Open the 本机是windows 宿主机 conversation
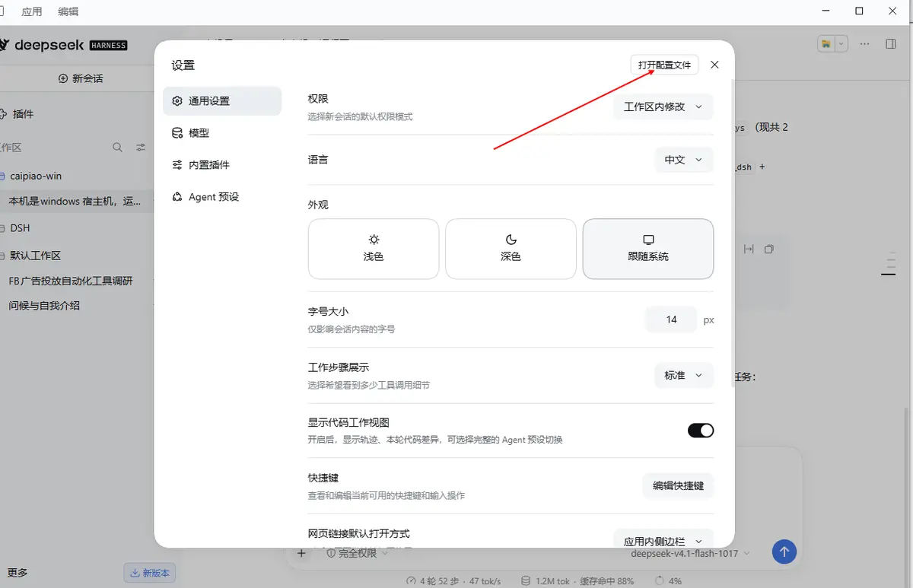 pyautogui.click(x=75, y=202)
